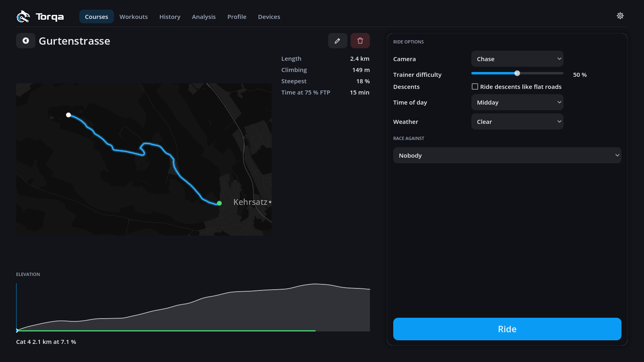Click the 50 % difficulty value
Screen dimensions: 644x362
(580, 75)
